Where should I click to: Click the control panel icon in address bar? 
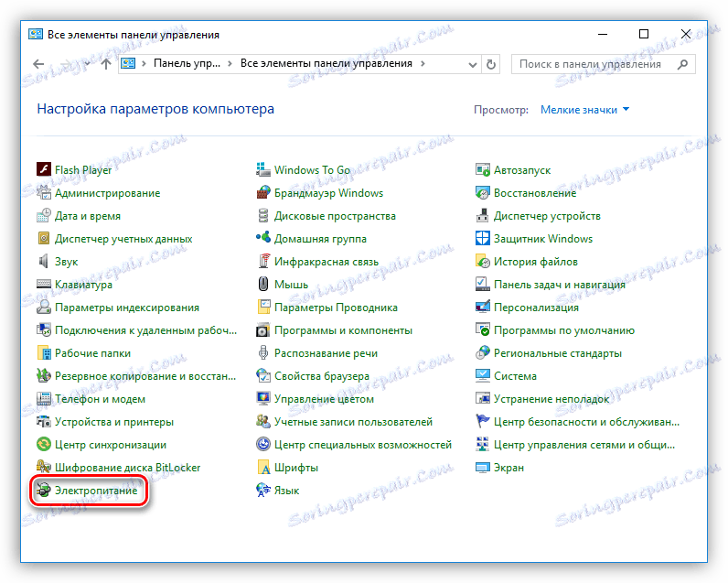(x=128, y=64)
